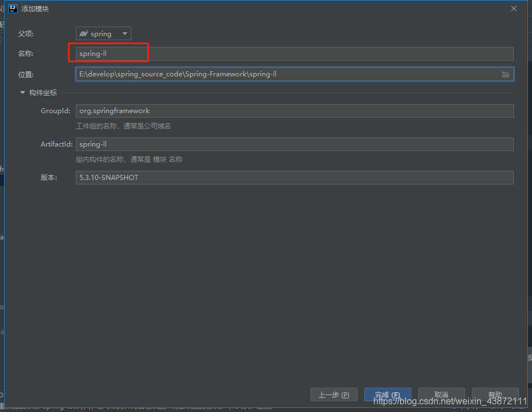Image resolution: width=532 pixels, height=412 pixels.
Task: Click the 名称 field label
Action: point(26,54)
